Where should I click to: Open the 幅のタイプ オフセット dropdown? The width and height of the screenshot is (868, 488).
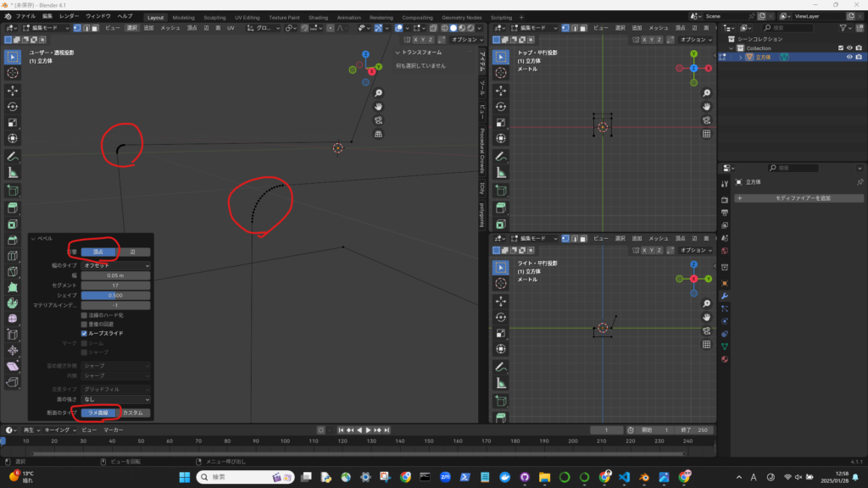[x=116, y=266]
